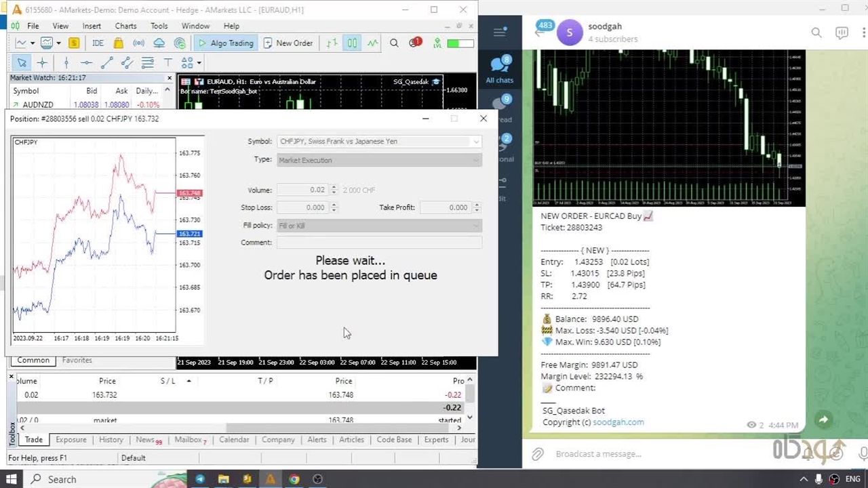Click the Fibonacci retracement lines tool
This screenshot has height=488, width=868.
coord(147,63)
